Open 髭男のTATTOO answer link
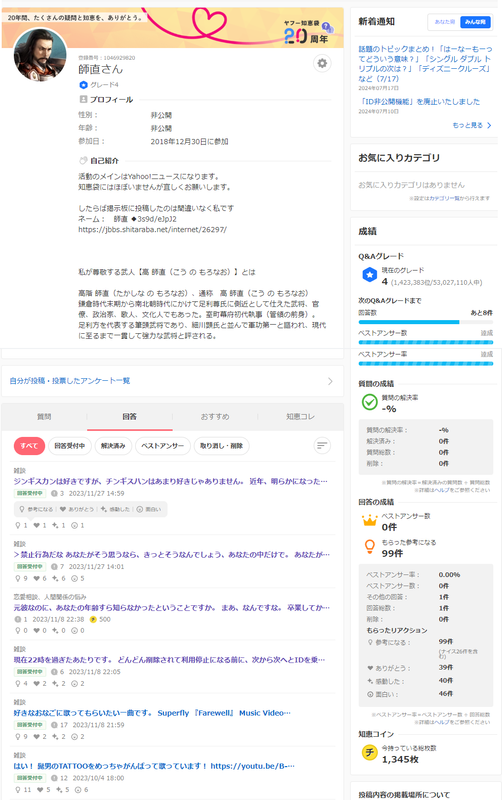502x800 pixels. tap(154, 766)
